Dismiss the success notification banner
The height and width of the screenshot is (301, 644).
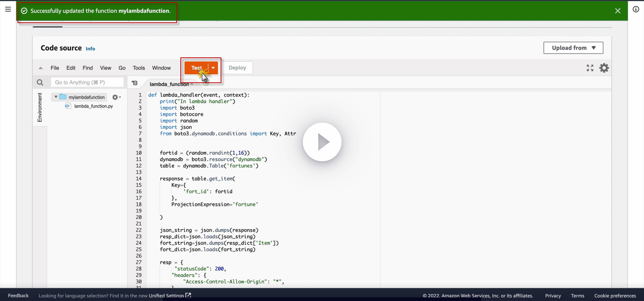point(618,11)
